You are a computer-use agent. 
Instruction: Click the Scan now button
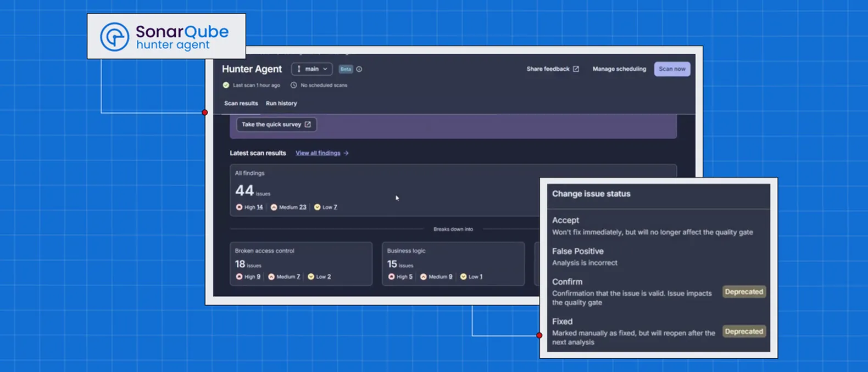pos(672,69)
